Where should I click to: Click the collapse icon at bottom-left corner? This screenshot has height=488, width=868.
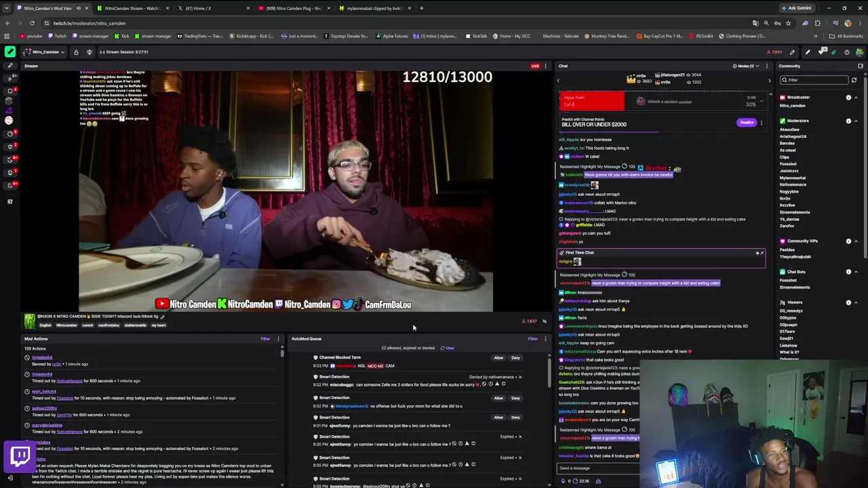(9, 479)
